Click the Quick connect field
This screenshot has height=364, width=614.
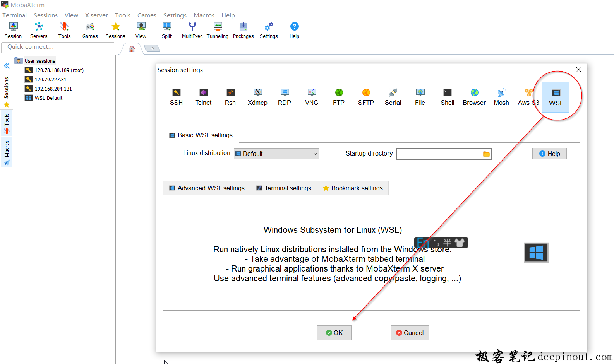(58, 47)
